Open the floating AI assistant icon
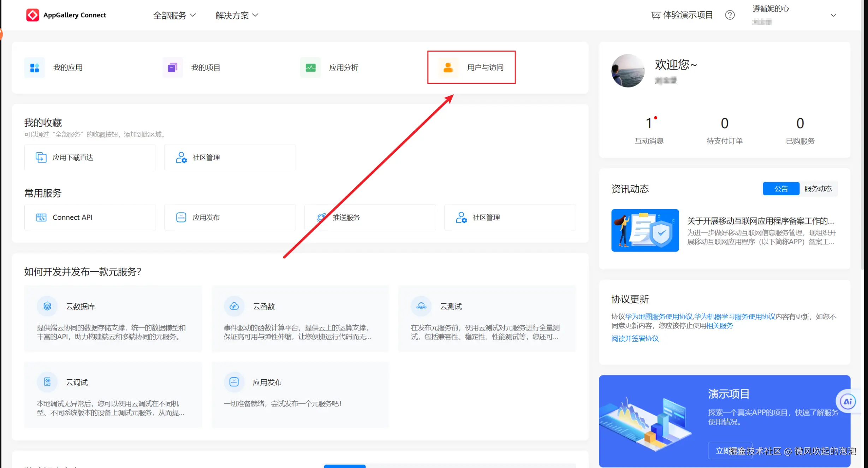 click(x=848, y=401)
